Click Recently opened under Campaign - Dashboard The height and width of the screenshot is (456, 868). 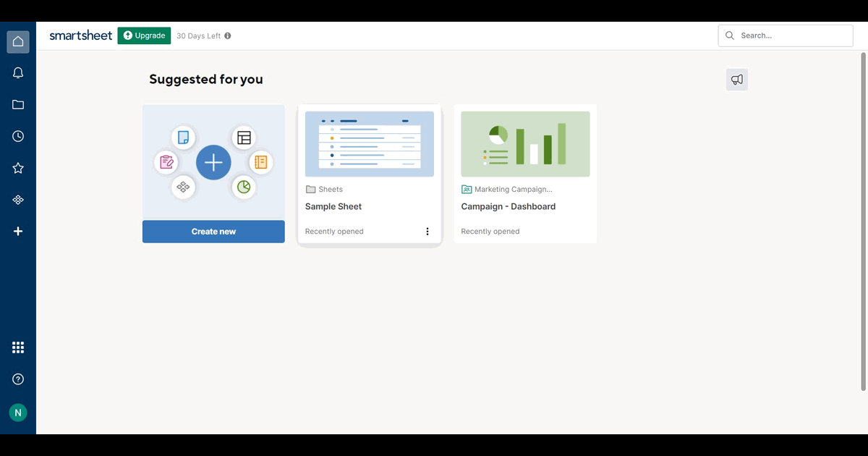490,232
